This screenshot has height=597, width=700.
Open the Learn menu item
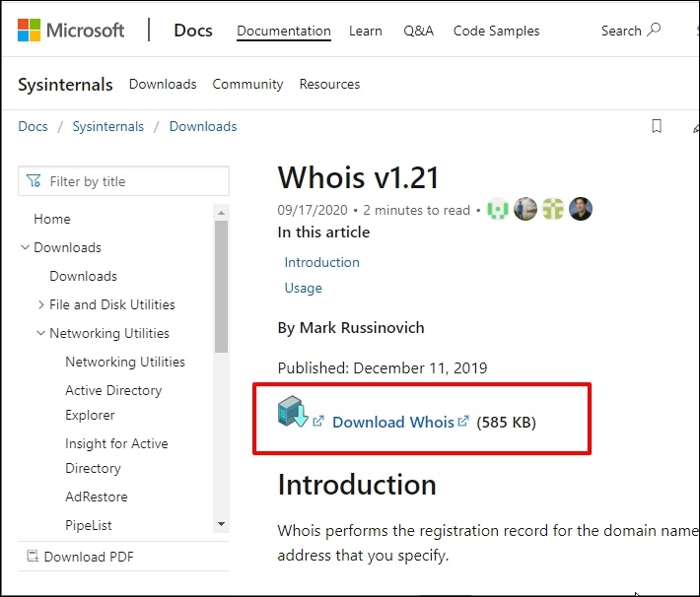coord(365,31)
